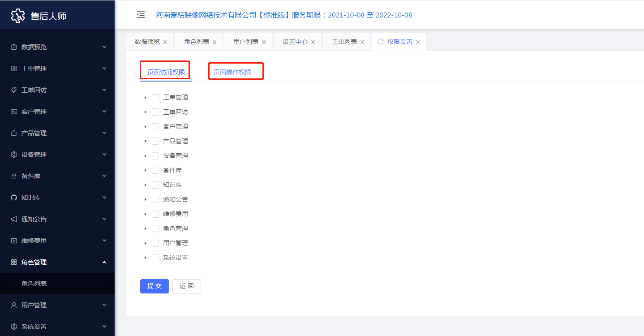Click the 知识库 GitHub-style icon in sidebar

tap(14, 198)
